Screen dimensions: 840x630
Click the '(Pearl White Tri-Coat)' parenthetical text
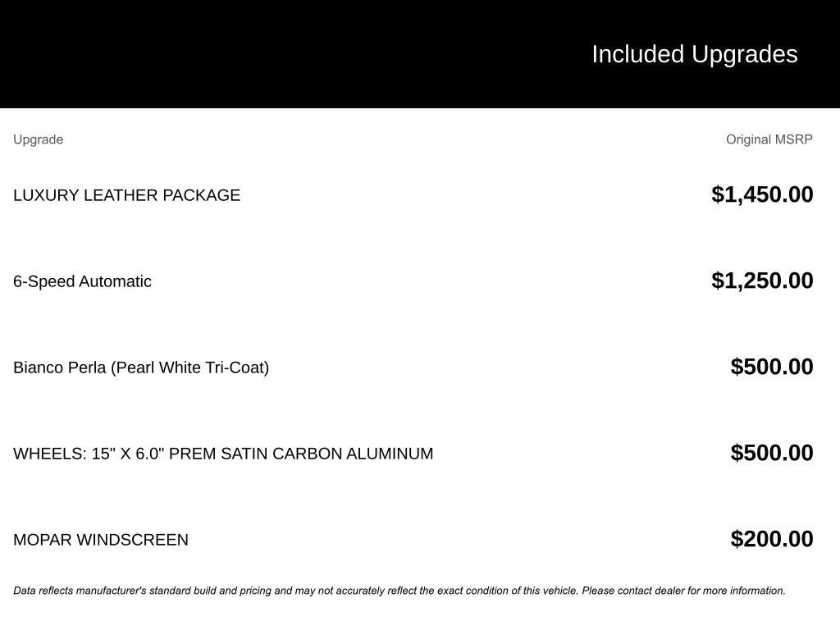pos(190,368)
